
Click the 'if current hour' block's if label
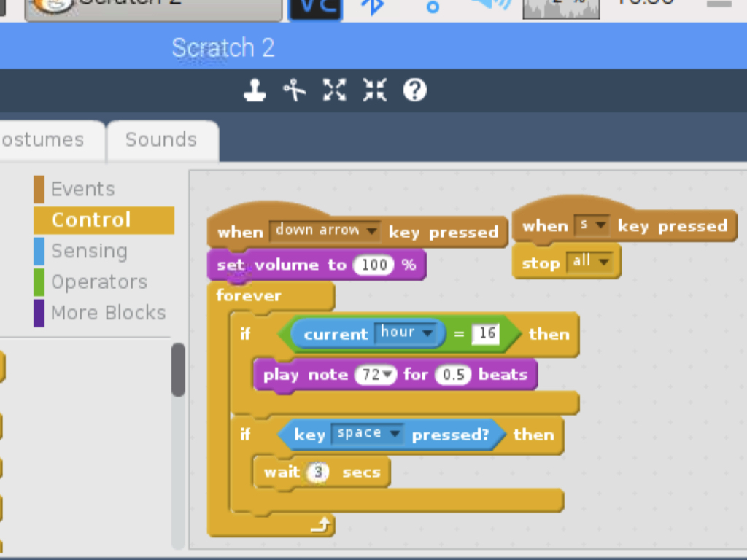pyautogui.click(x=245, y=334)
